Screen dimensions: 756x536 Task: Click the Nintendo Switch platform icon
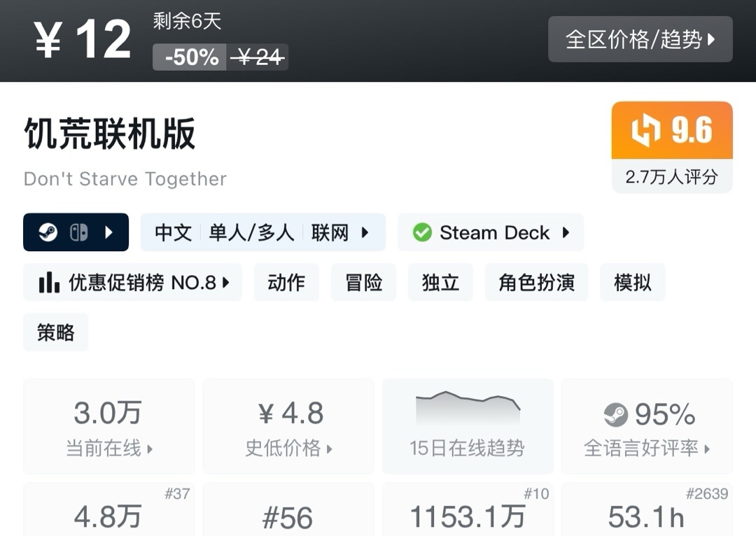(78, 232)
